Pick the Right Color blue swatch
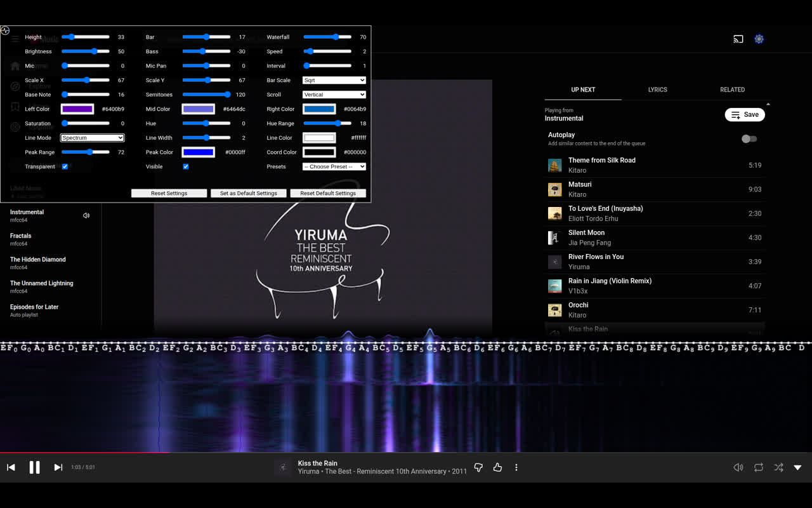Screen dimensions: 812x508 click(x=319, y=109)
